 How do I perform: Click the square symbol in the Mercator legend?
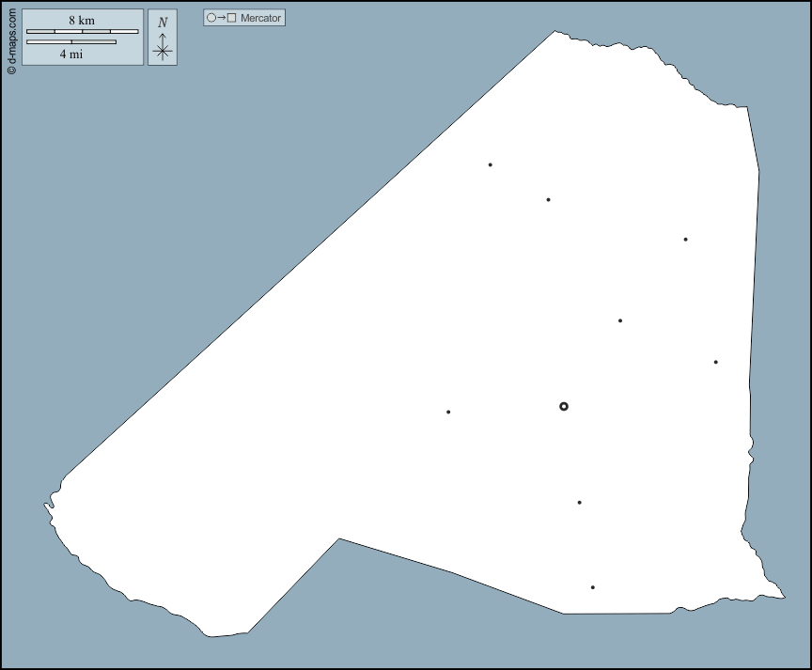tap(232, 18)
